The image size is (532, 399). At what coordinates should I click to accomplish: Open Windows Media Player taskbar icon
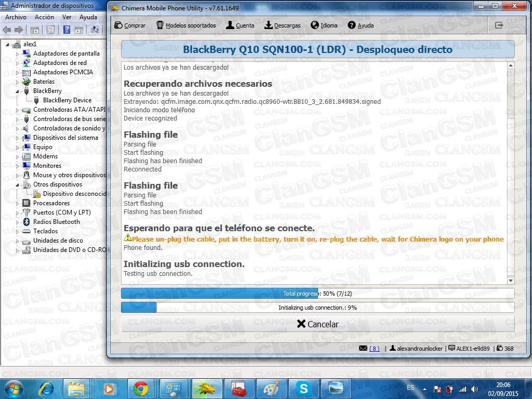point(108,389)
